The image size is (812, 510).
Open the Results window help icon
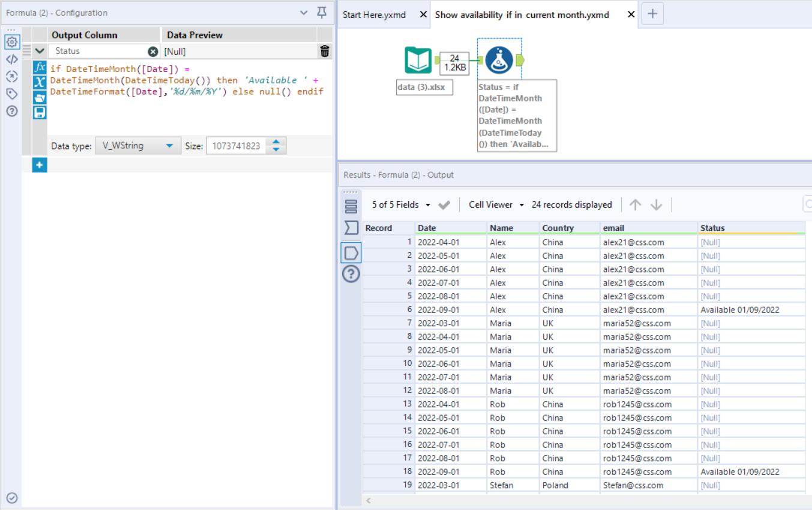pyautogui.click(x=351, y=274)
